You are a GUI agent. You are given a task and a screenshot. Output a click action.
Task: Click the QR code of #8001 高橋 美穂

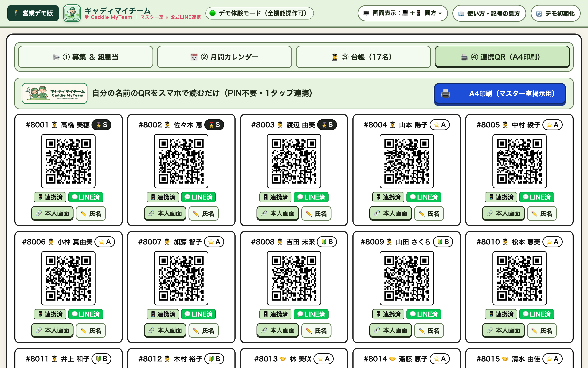click(68, 161)
